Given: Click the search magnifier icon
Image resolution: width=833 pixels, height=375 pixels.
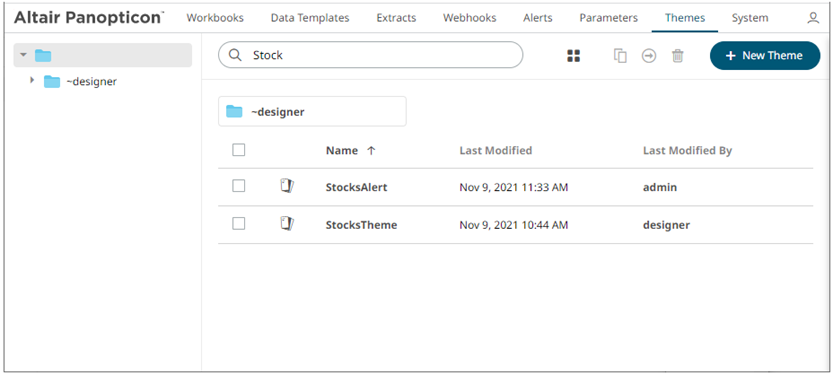Looking at the screenshot, I should (235, 55).
